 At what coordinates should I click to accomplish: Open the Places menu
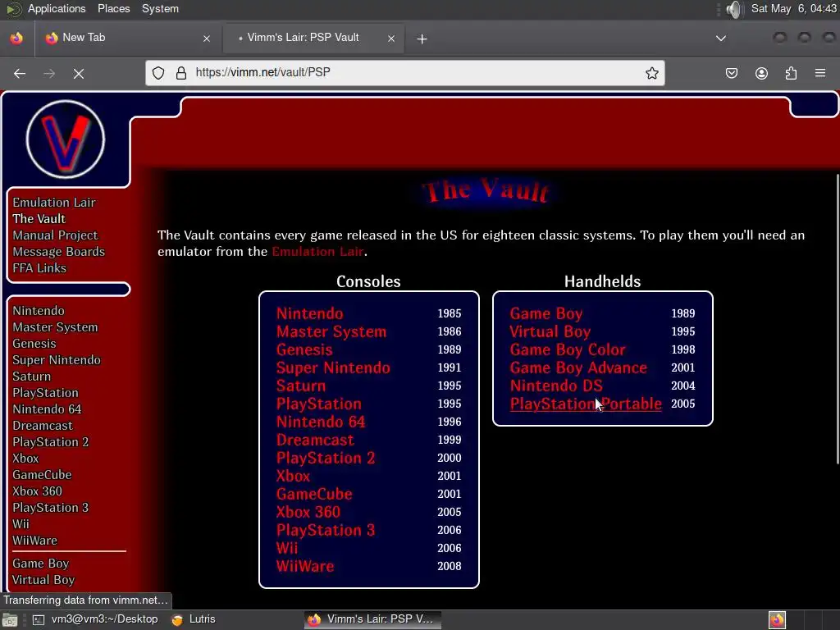[x=113, y=8]
